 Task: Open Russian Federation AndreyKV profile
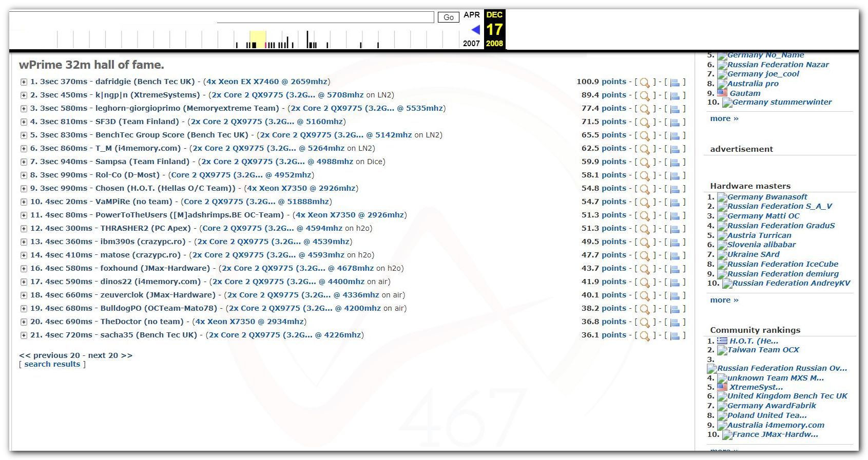pyautogui.click(x=791, y=283)
